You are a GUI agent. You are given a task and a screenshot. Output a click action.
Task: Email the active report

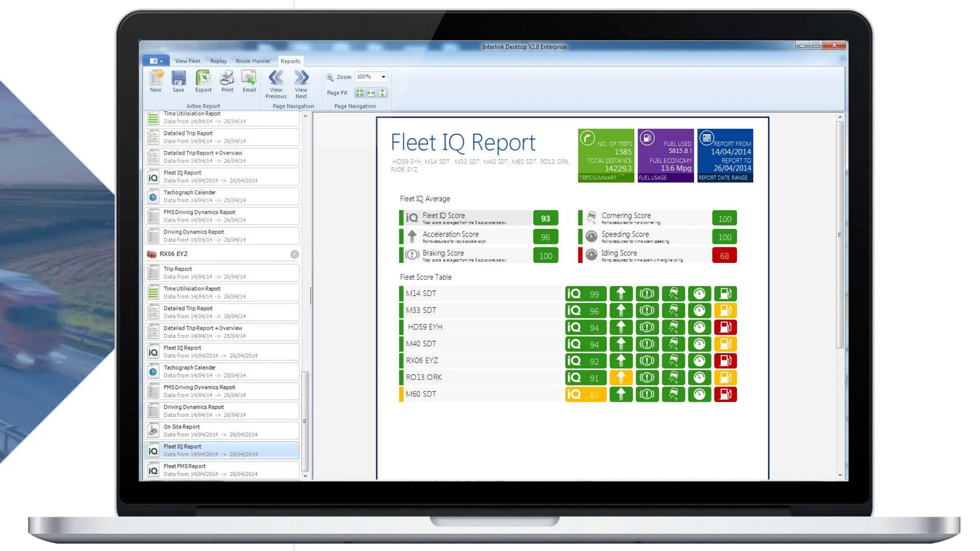coord(249,78)
